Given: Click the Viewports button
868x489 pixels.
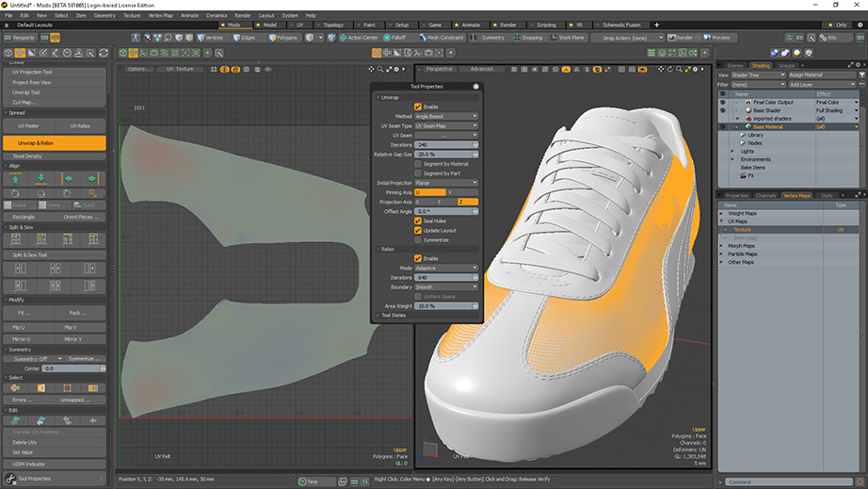Looking at the screenshot, I should click(20, 38).
